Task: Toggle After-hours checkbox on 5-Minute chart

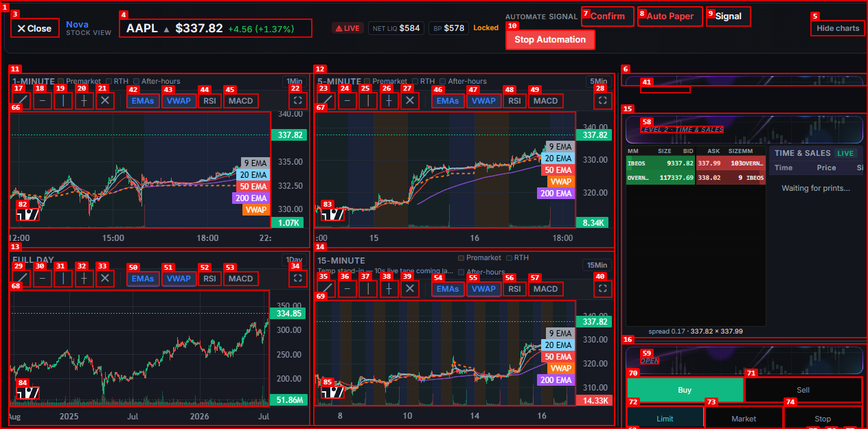Action: [x=442, y=81]
